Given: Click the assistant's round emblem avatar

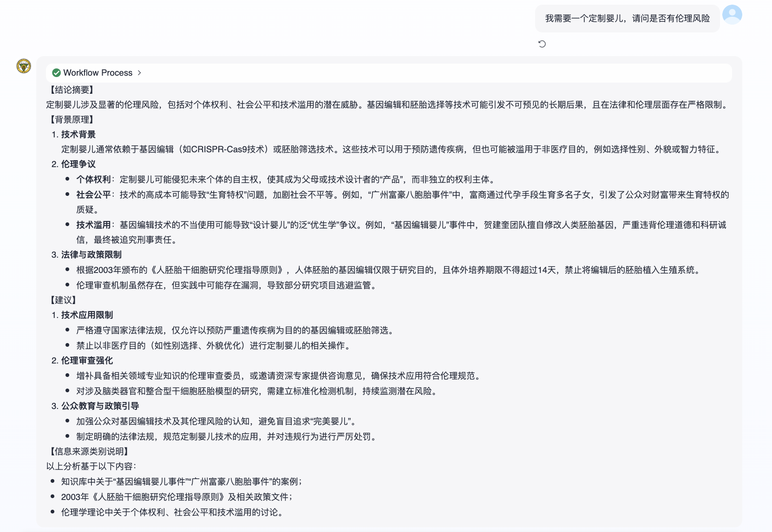Looking at the screenshot, I should (x=24, y=66).
